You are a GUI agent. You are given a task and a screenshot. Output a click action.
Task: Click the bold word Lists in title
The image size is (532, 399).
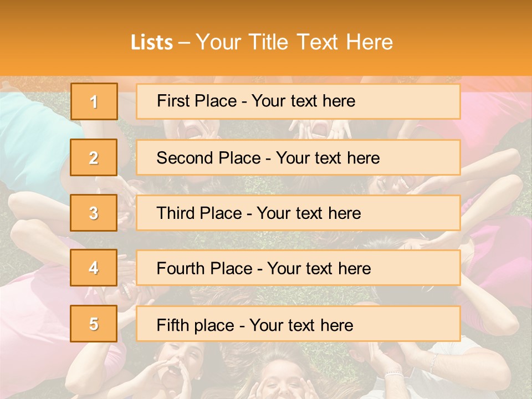[x=152, y=42]
